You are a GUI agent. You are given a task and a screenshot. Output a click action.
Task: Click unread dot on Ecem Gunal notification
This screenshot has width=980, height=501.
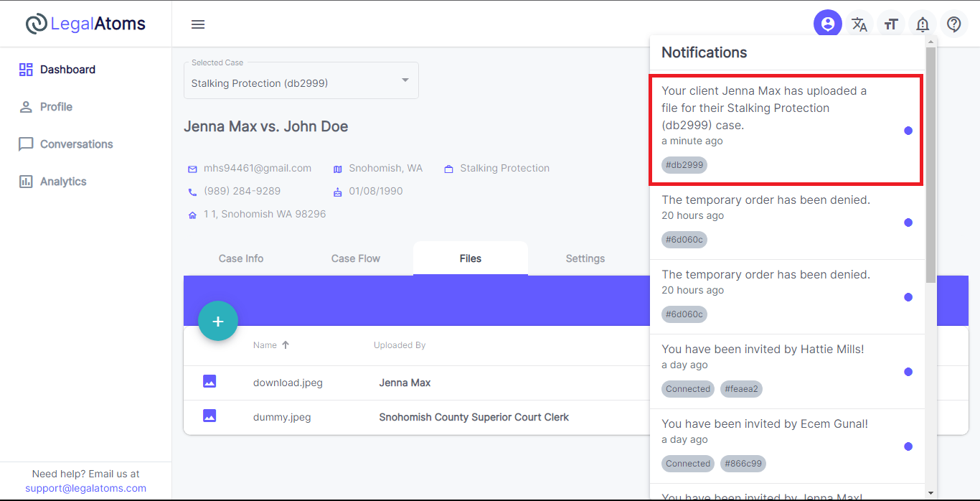(x=908, y=446)
